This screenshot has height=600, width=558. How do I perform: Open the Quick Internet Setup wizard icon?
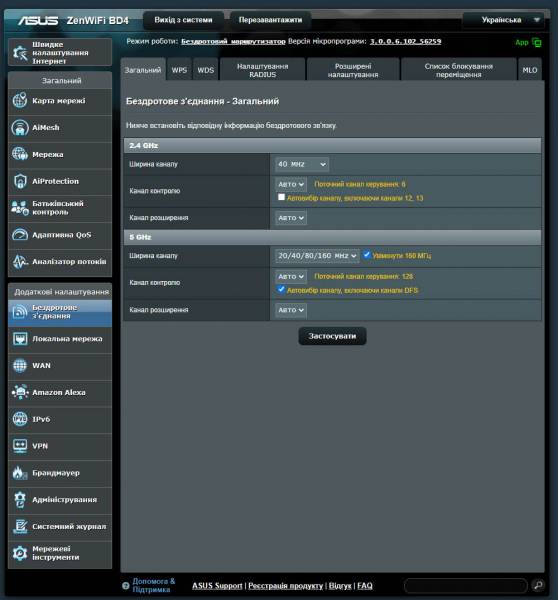[20, 52]
